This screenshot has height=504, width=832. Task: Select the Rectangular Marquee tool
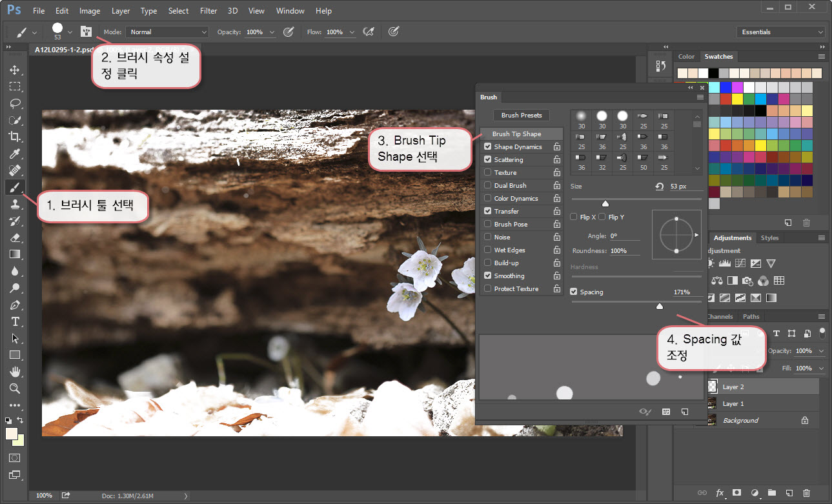15,86
